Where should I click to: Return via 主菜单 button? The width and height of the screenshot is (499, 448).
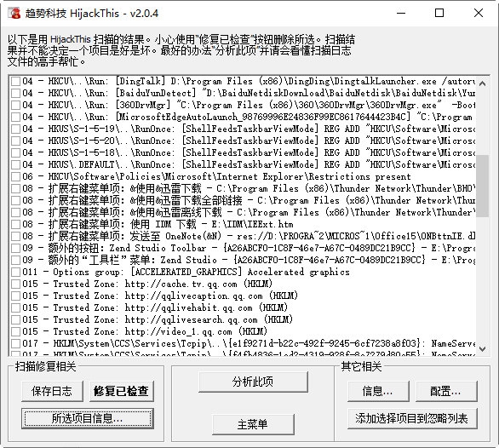tap(253, 424)
